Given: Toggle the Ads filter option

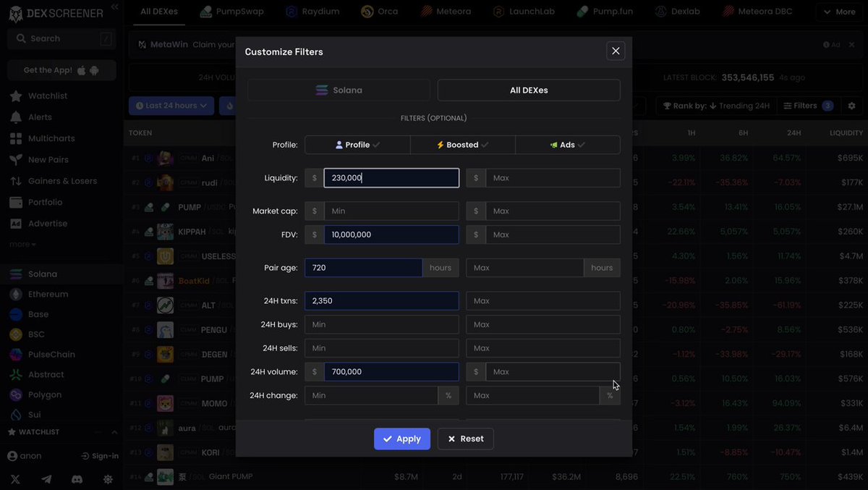Looking at the screenshot, I should coord(568,145).
